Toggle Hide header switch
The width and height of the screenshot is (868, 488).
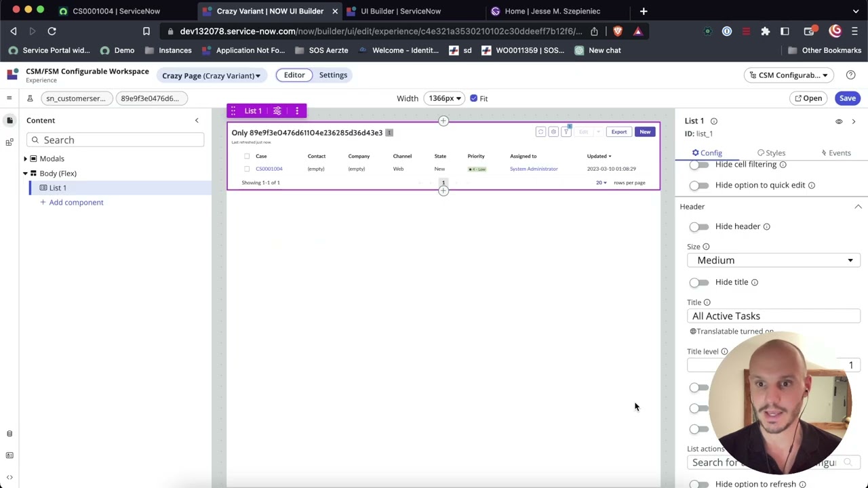698,226
